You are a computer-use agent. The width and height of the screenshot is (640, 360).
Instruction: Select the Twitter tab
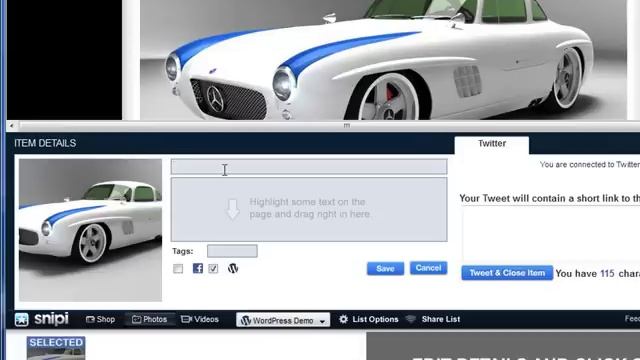pyautogui.click(x=492, y=144)
